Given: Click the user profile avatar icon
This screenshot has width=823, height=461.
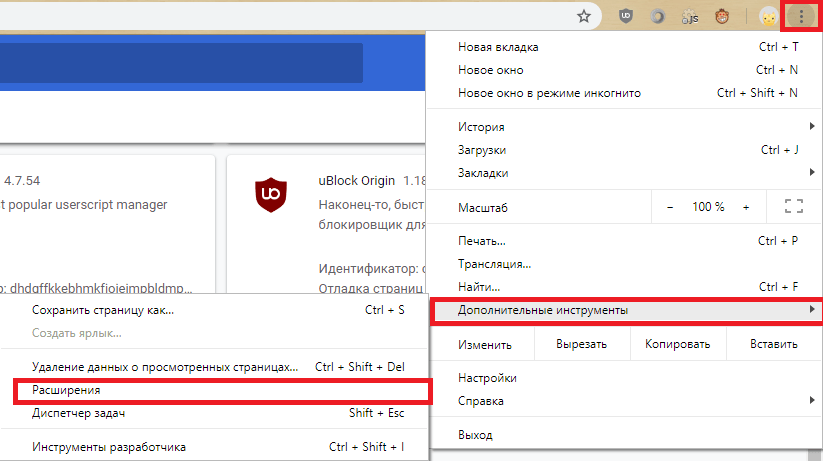Looking at the screenshot, I should point(768,17).
